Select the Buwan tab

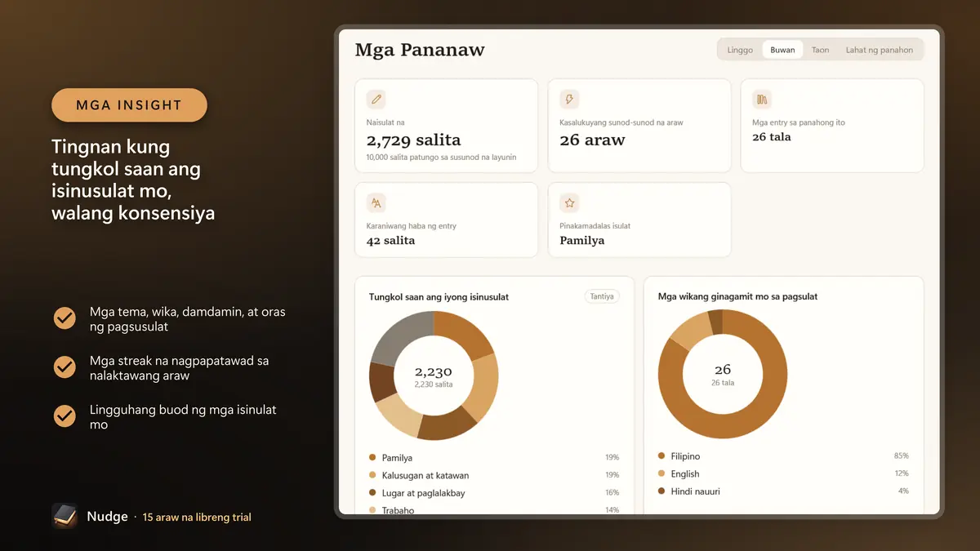tap(782, 50)
